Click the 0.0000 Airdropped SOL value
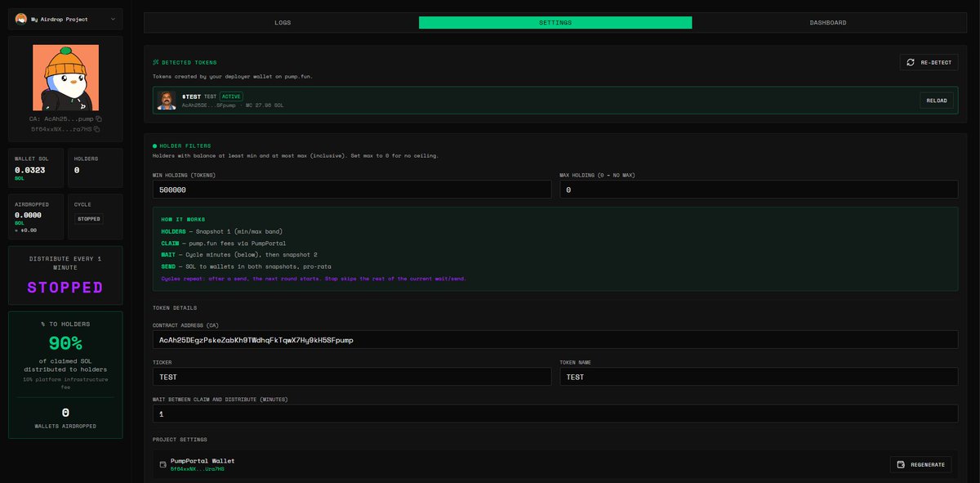980x483 pixels. click(29, 215)
